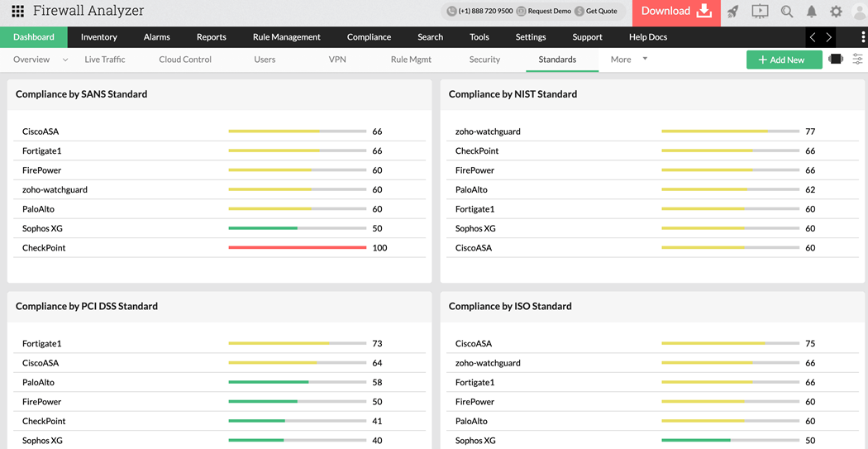Open the Alarms menu

pyautogui.click(x=157, y=37)
